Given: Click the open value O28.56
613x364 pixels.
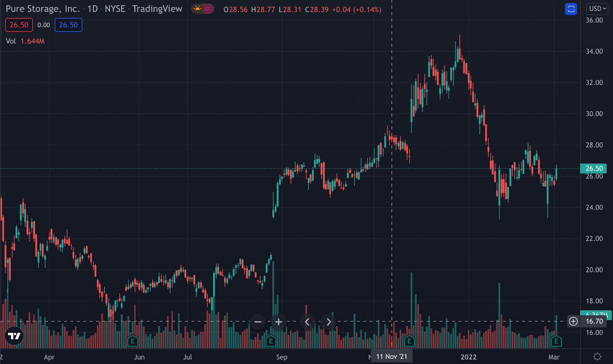Looking at the screenshot, I should coord(236,10).
